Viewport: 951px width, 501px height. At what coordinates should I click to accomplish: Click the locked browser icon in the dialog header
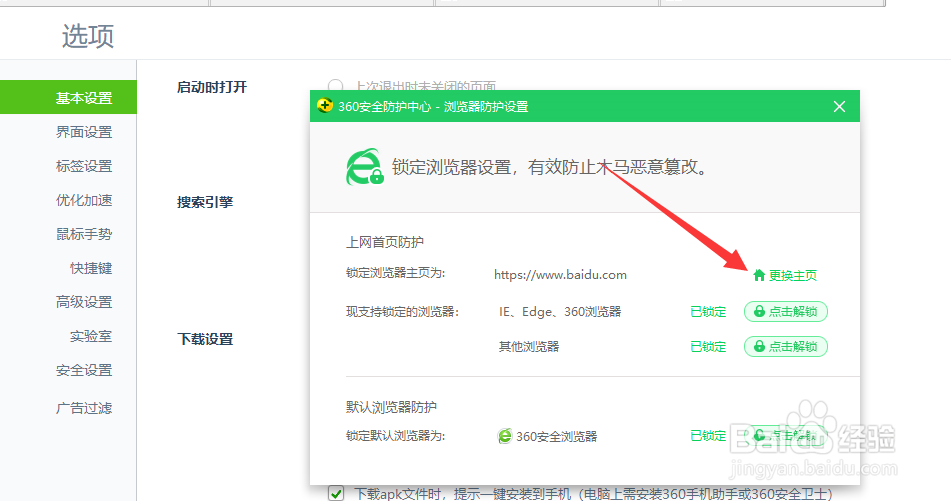tap(365, 167)
